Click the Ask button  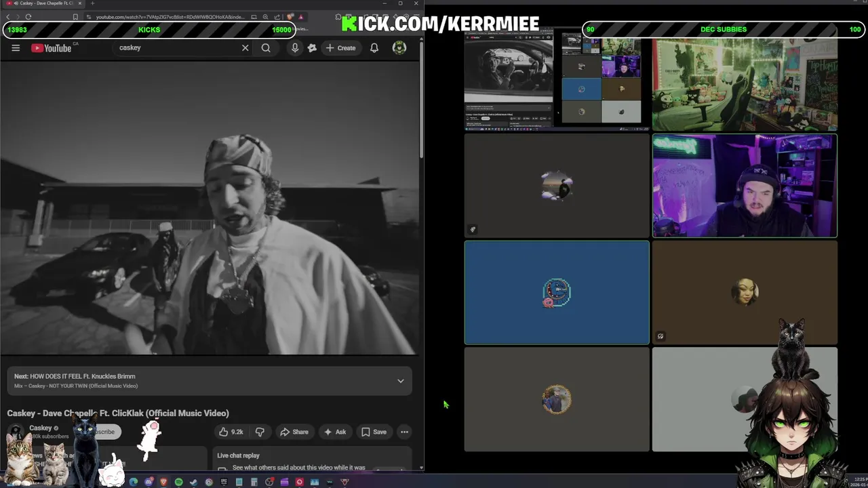coord(335,432)
